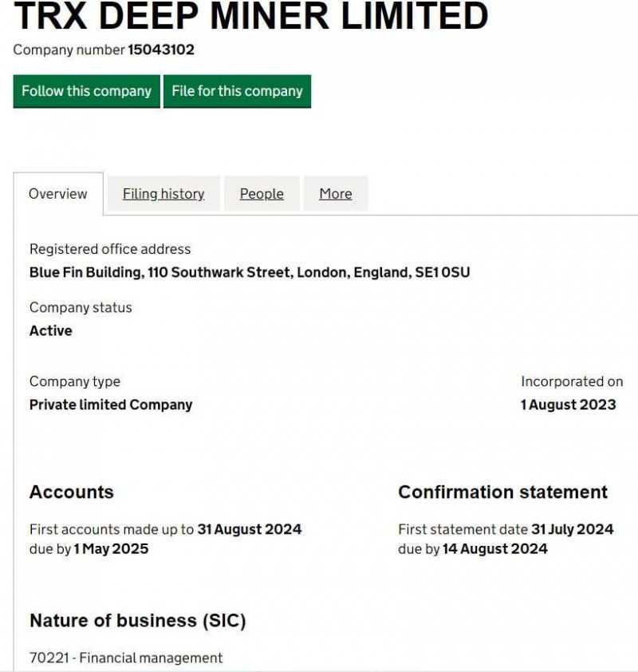This screenshot has width=638, height=672.
Task: Click the Active company status value
Action: point(51,330)
